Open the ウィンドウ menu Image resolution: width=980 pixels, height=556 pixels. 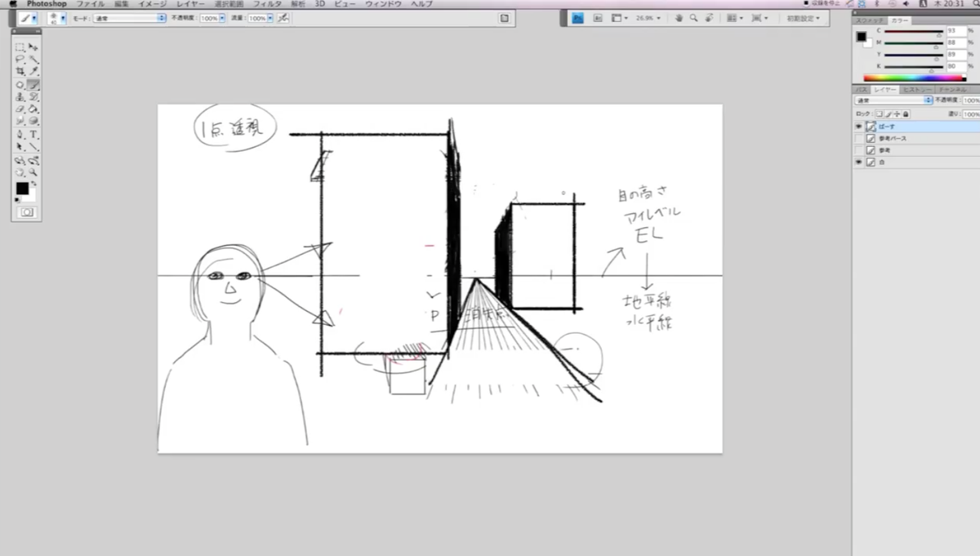coord(384,4)
